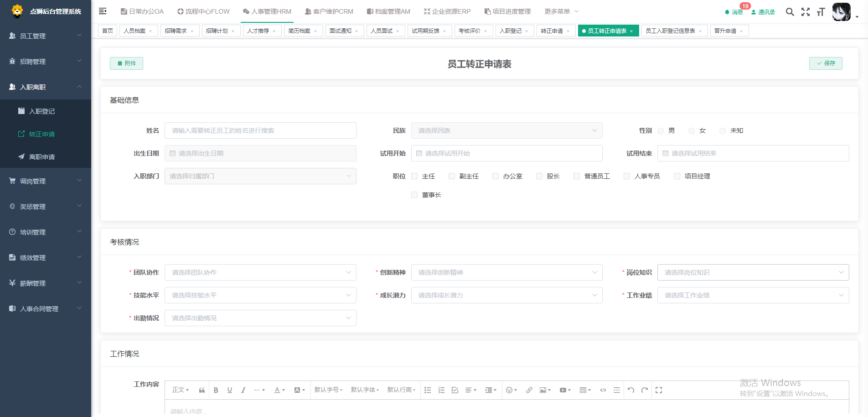
Task: Click the user avatar picture
Action: pyautogui.click(x=842, y=12)
